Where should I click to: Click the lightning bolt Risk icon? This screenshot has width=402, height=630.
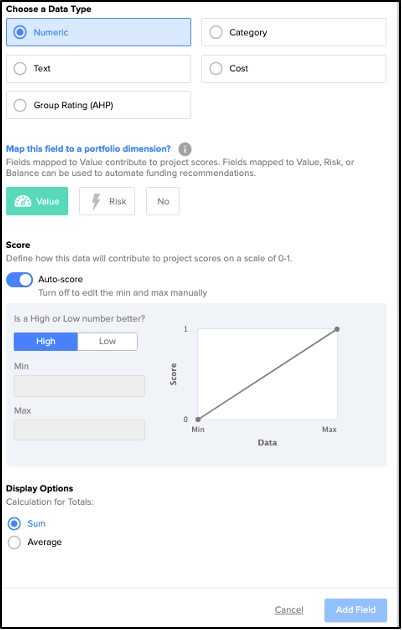[x=96, y=201]
